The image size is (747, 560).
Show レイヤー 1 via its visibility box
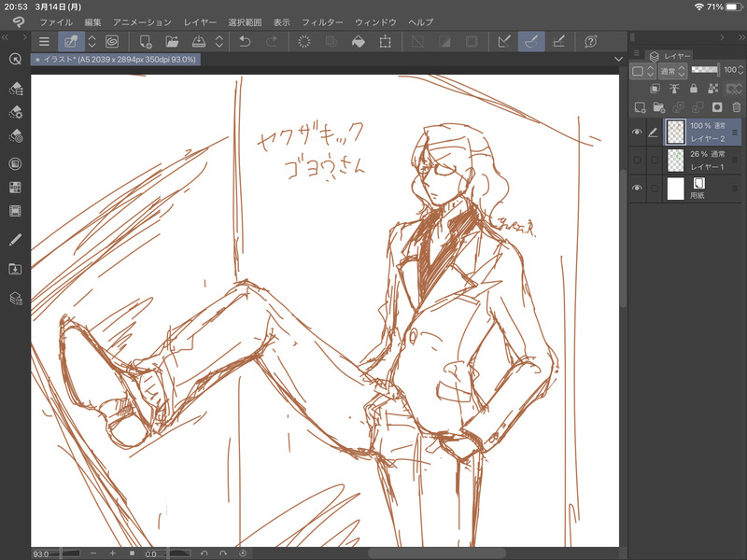[637, 160]
